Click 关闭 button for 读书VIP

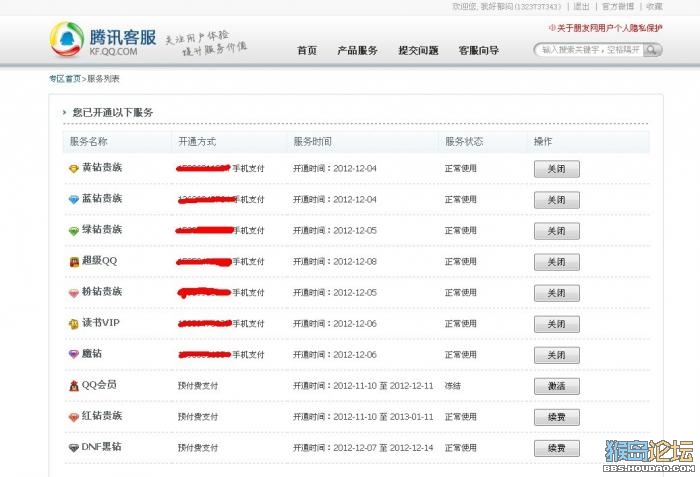[x=557, y=324]
